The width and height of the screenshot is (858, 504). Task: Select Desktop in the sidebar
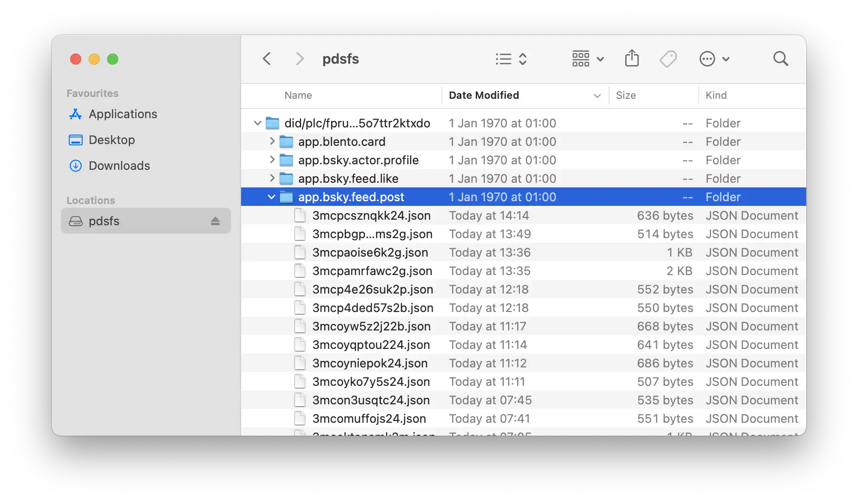click(112, 140)
